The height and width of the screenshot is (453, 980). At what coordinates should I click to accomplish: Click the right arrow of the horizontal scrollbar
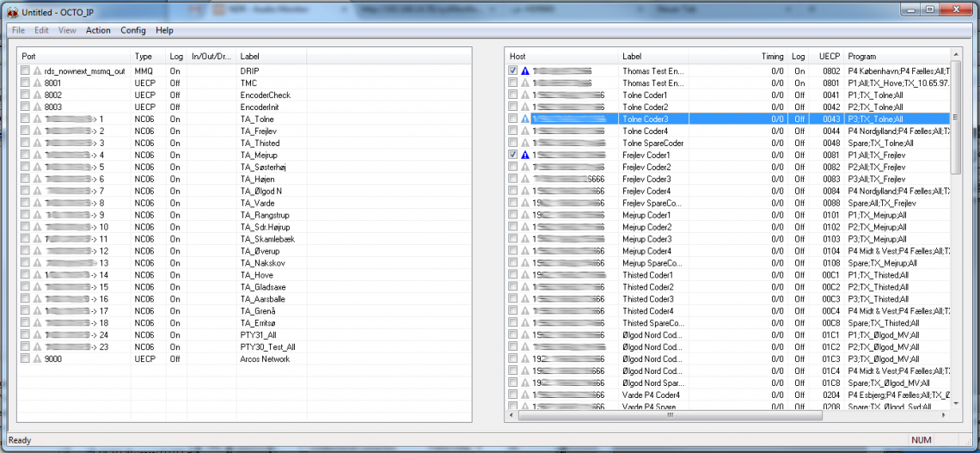click(x=943, y=415)
